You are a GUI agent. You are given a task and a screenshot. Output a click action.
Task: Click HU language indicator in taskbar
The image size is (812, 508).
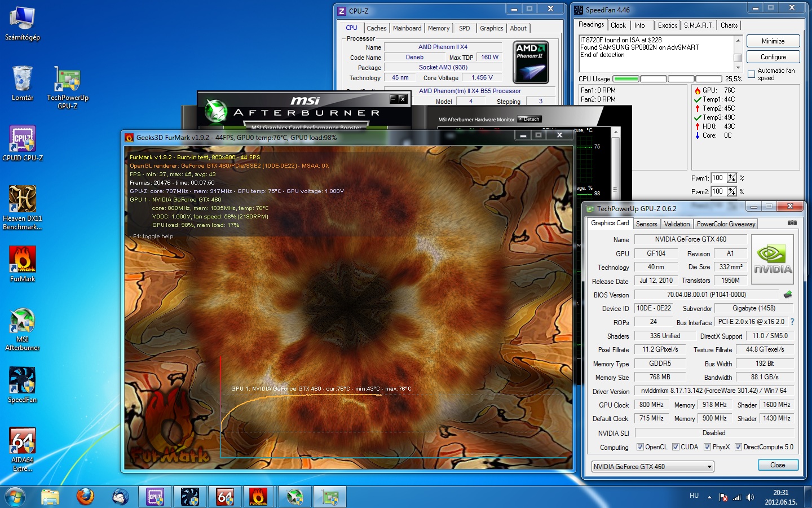coord(694,496)
